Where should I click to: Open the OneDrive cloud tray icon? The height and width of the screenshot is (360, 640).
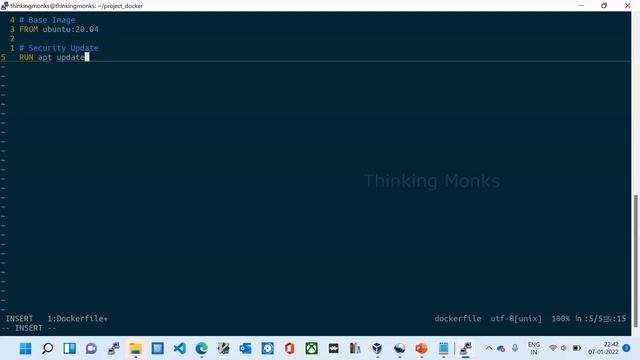pos(501,349)
